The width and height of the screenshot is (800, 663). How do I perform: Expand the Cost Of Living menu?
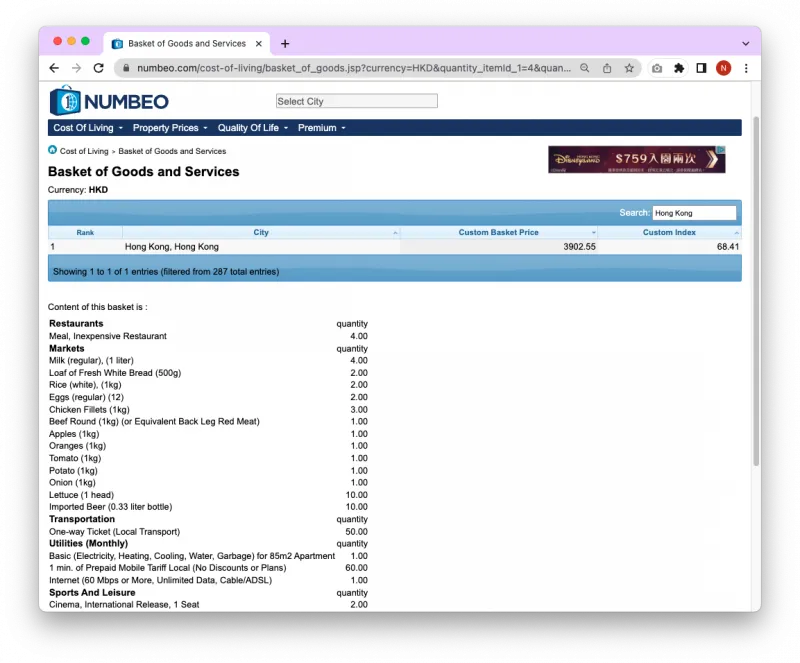pos(88,128)
